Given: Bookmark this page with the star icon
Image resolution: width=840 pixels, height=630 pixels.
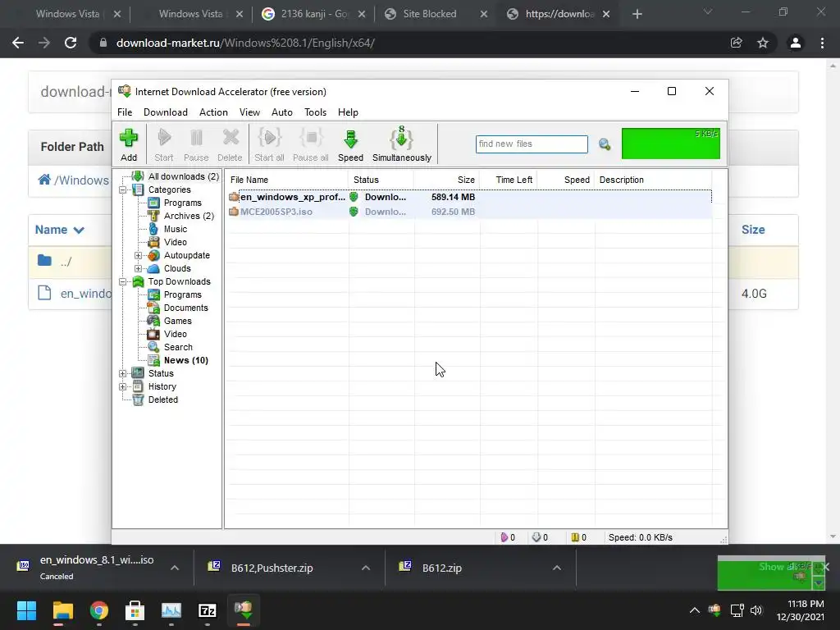Looking at the screenshot, I should tap(763, 43).
